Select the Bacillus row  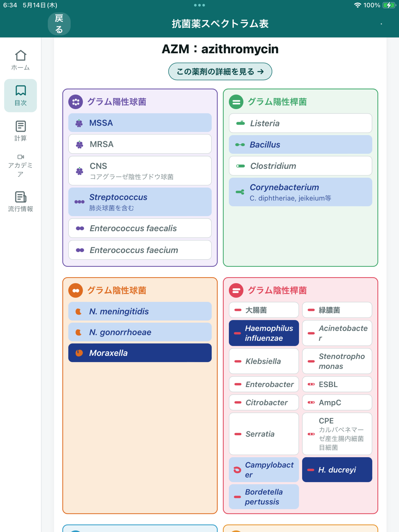pyautogui.click(x=300, y=145)
